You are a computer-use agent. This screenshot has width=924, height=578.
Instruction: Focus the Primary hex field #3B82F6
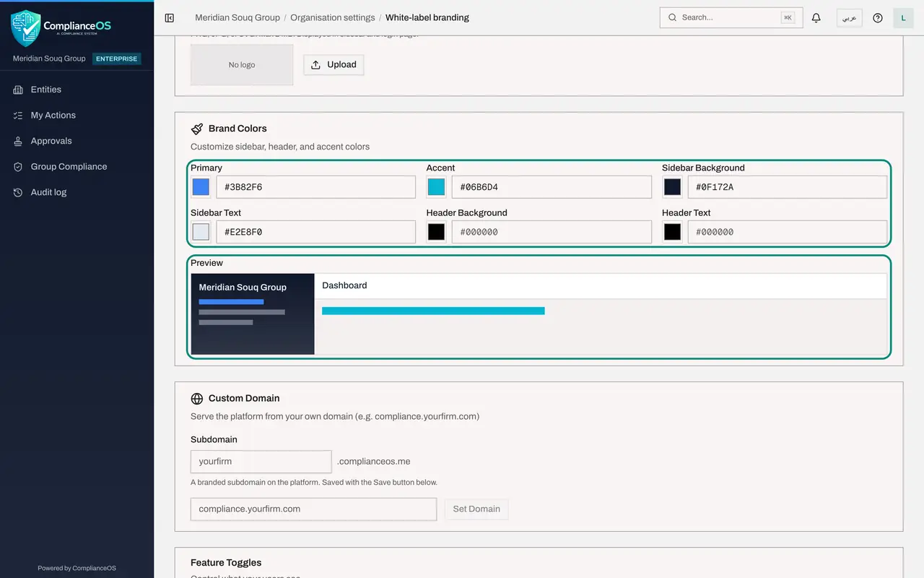316,187
